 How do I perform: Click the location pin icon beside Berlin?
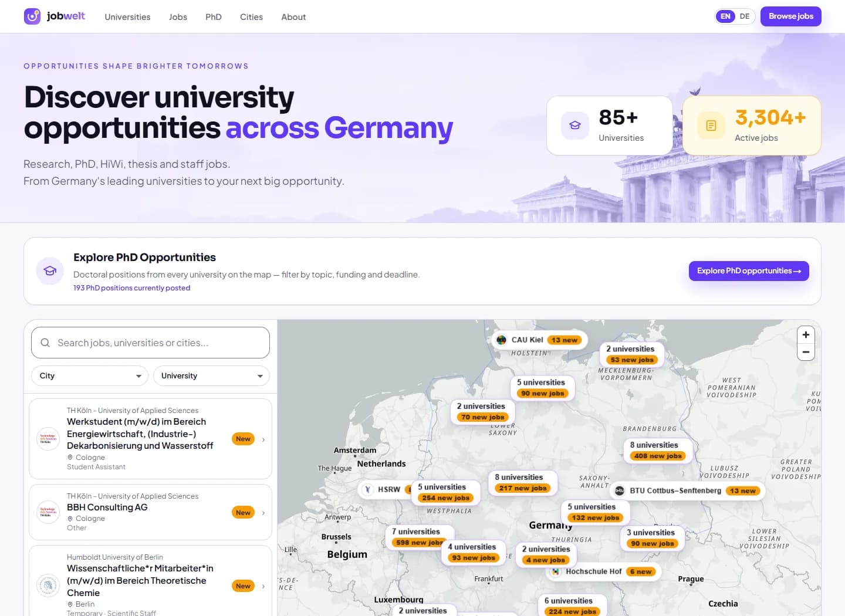click(x=70, y=604)
